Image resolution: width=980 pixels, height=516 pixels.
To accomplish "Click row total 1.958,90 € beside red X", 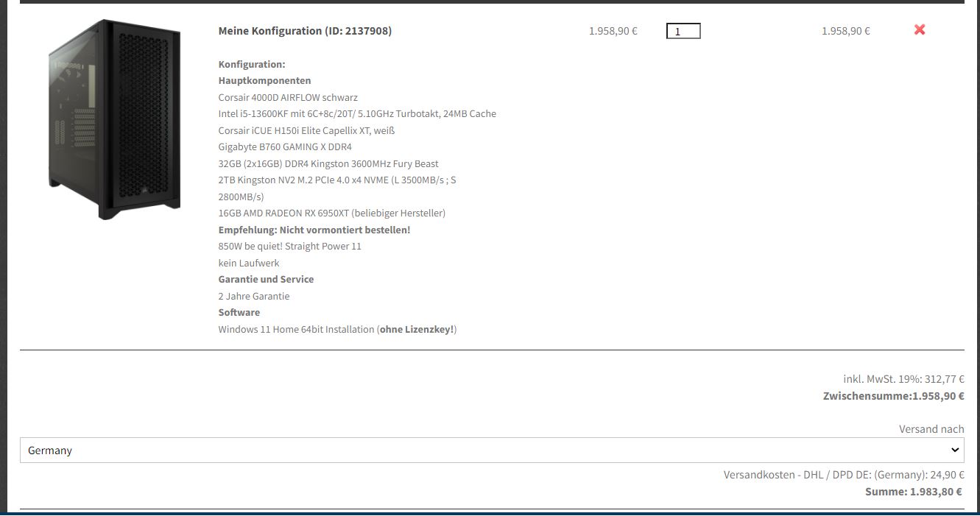I will coord(846,31).
